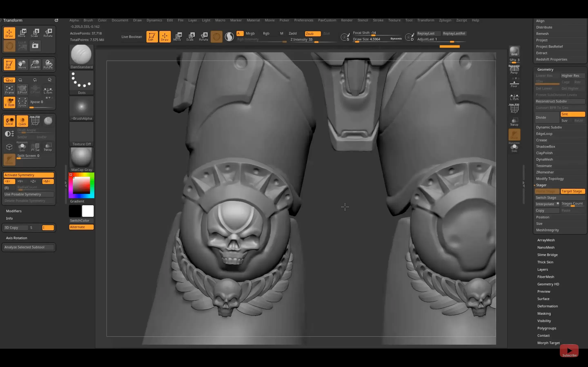
Task: Open the Zplugin menu
Action: click(x=445, y=20)
